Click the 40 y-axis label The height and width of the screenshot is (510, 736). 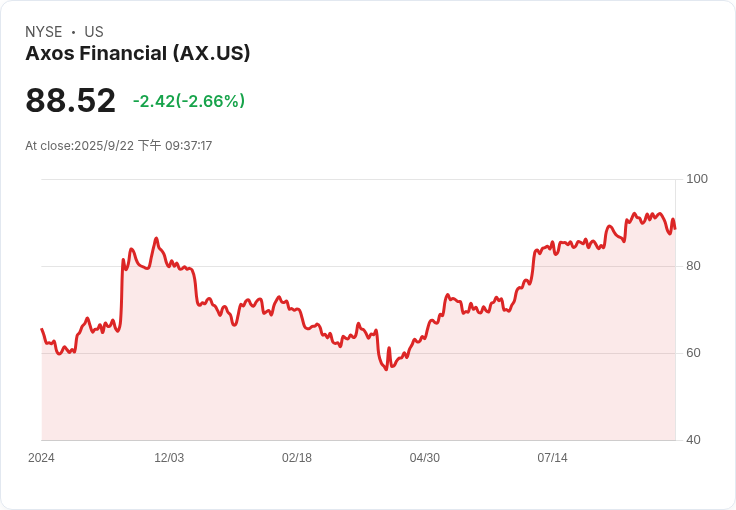(693, 440)
